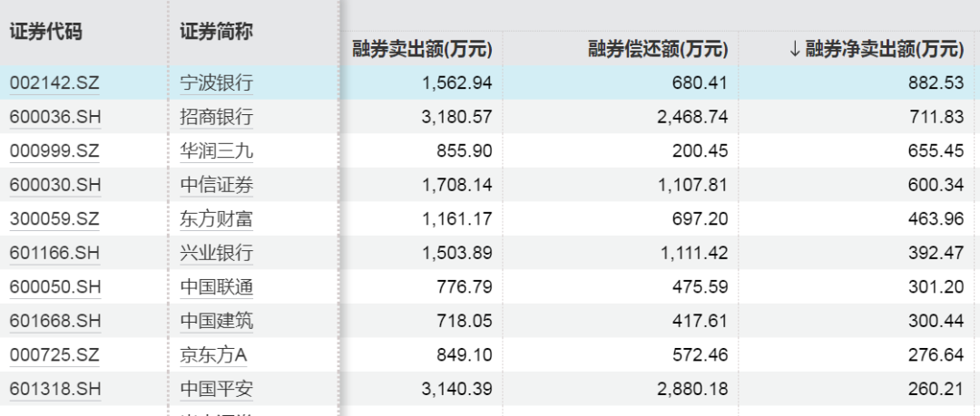Click the 兴业银行 name link

click(x=216, y=254)
